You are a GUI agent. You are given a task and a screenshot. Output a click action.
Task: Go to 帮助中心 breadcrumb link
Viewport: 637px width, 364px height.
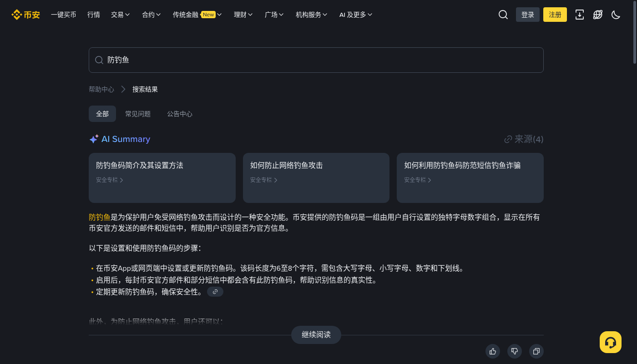click(101, 89)
